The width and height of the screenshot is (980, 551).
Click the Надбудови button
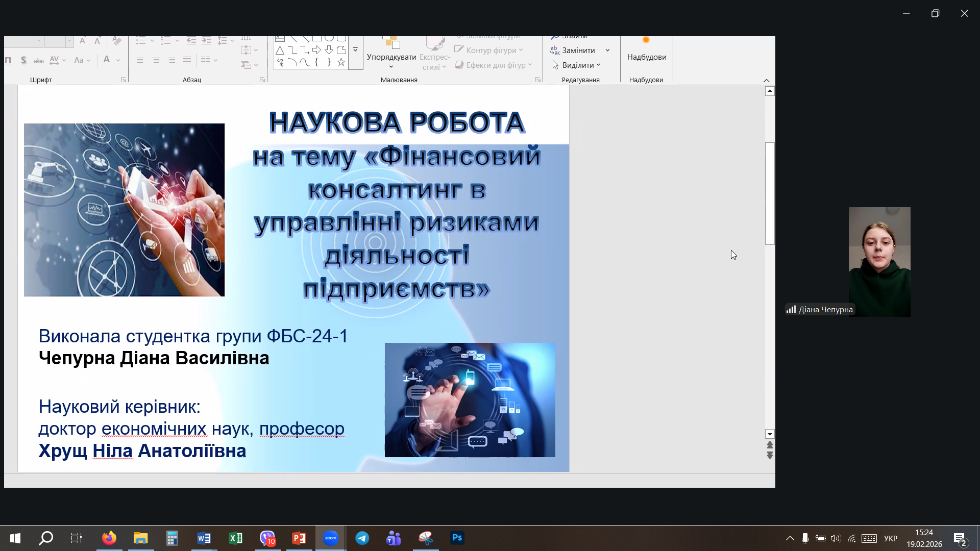click(646, 56)
